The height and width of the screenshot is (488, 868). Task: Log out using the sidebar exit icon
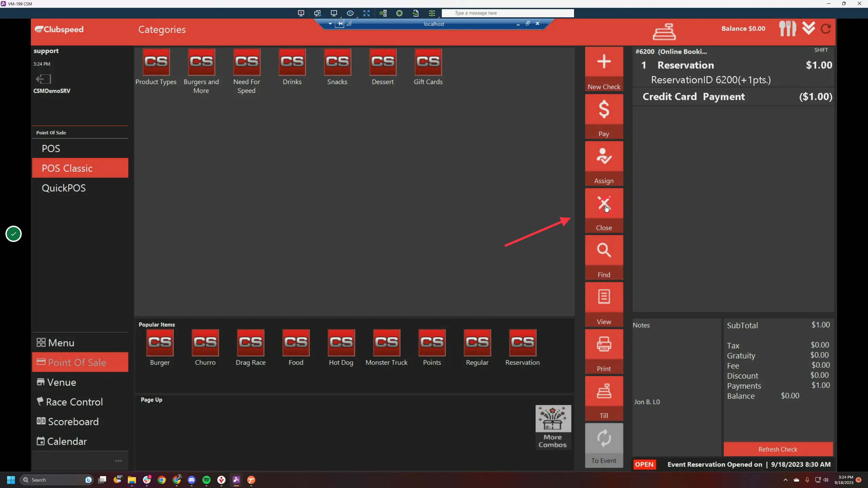[43, 79]
